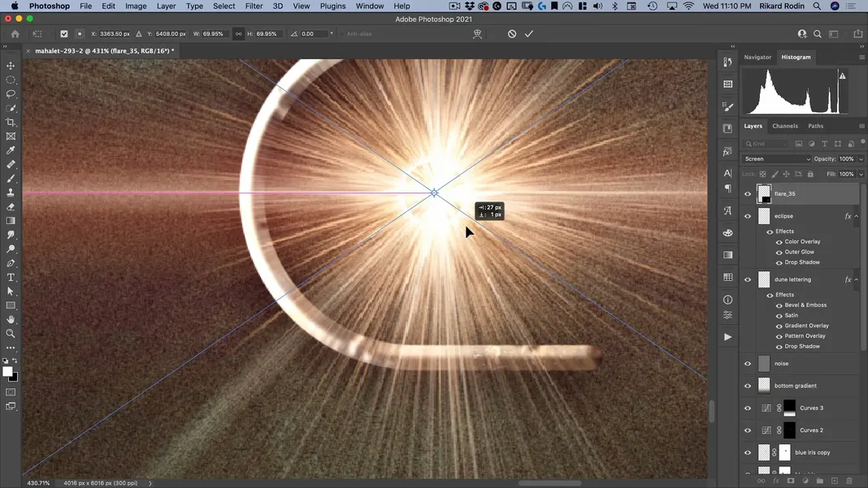The height and width of the screenshot is (488, 868).
Task: Click the Pattern Overlay effect
Action: (x=805, y=336)
